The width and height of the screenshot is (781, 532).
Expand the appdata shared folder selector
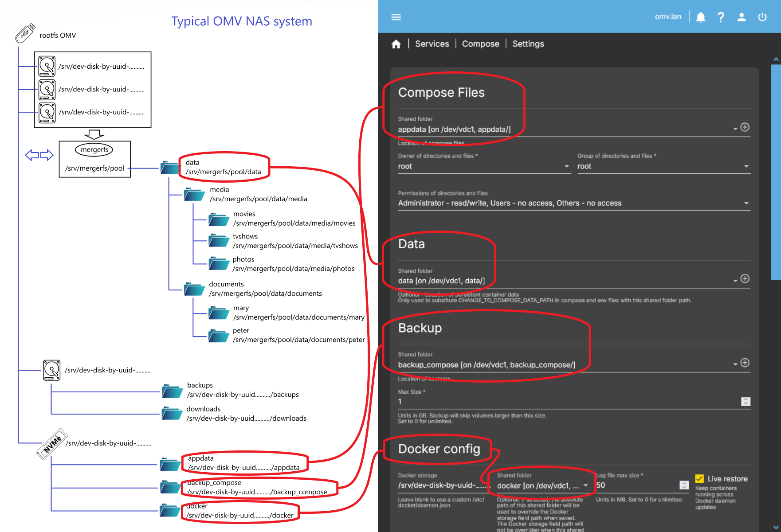(x=734, y=129)
